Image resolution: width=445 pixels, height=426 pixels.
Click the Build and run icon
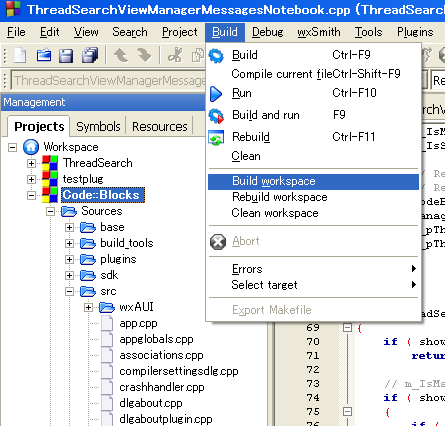[x=216, y=116]
